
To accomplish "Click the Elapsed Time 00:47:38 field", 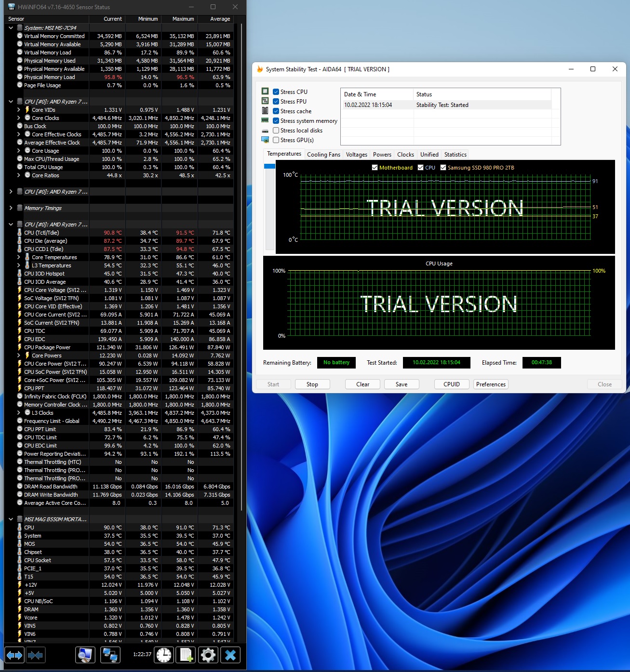I will 542,363.
